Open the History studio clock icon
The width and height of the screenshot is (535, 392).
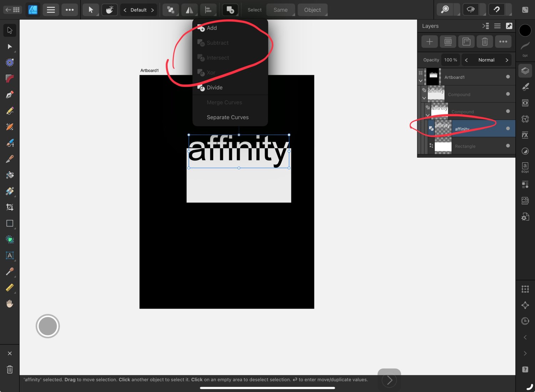[x=525, y=321]
